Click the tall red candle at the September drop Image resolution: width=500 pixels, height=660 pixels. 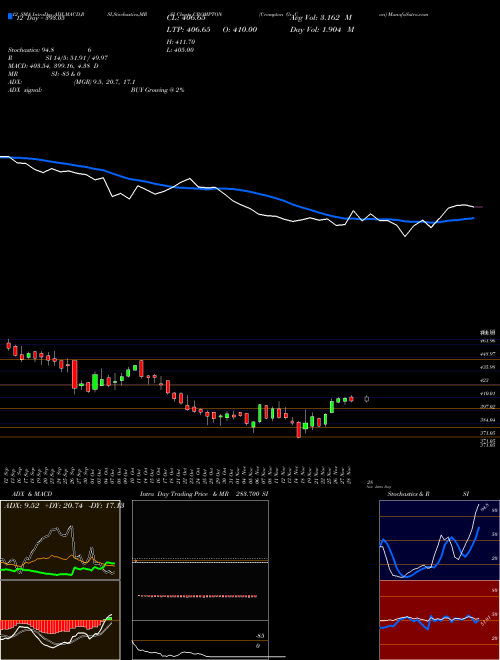tap(74, 375)
